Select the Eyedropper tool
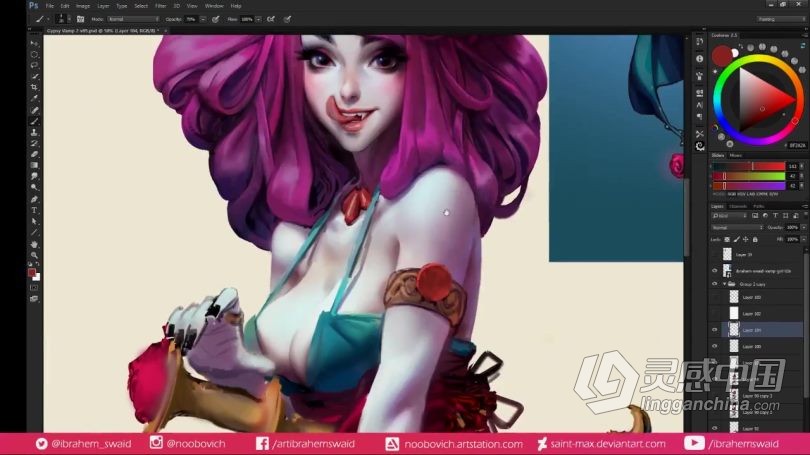 [x=34, y=98]
